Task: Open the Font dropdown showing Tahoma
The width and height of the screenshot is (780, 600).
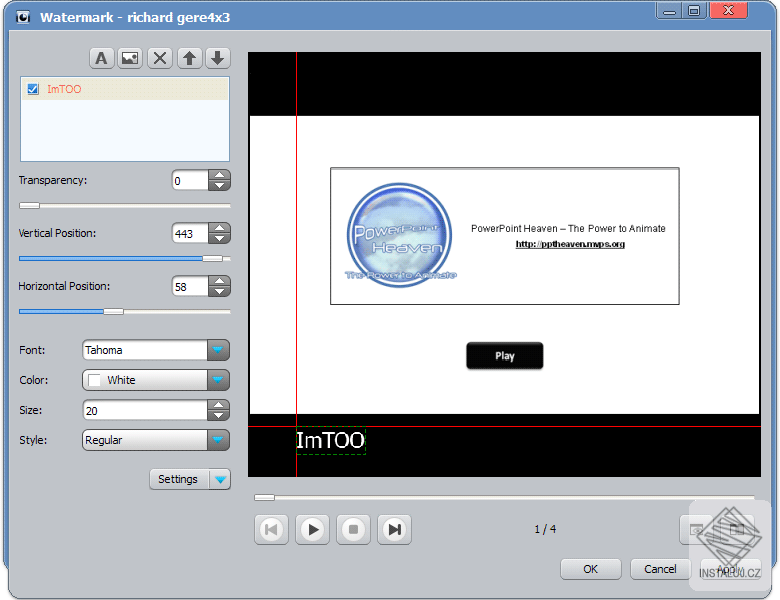Action: click(x=156, y=350)
